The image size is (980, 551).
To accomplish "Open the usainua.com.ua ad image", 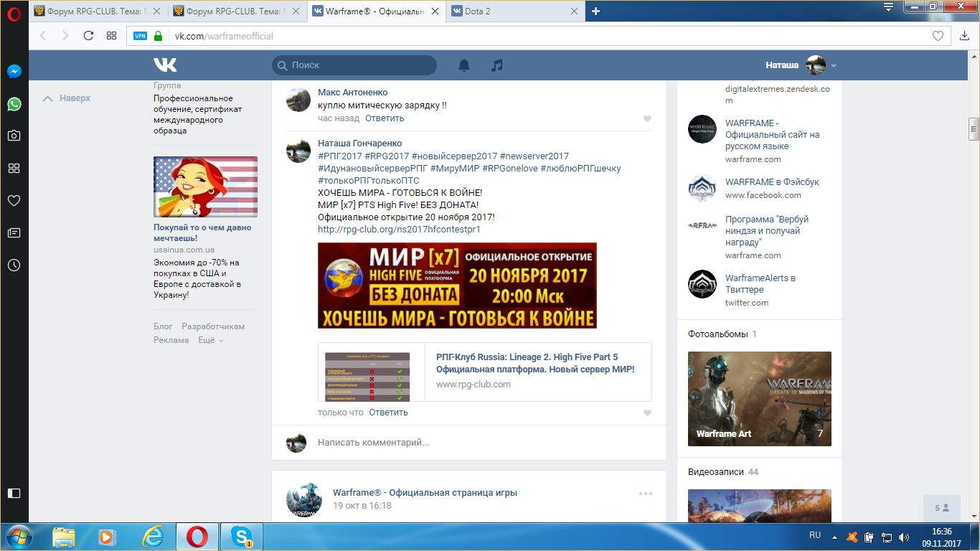I will pyautogui.click(x=205, y=187).
